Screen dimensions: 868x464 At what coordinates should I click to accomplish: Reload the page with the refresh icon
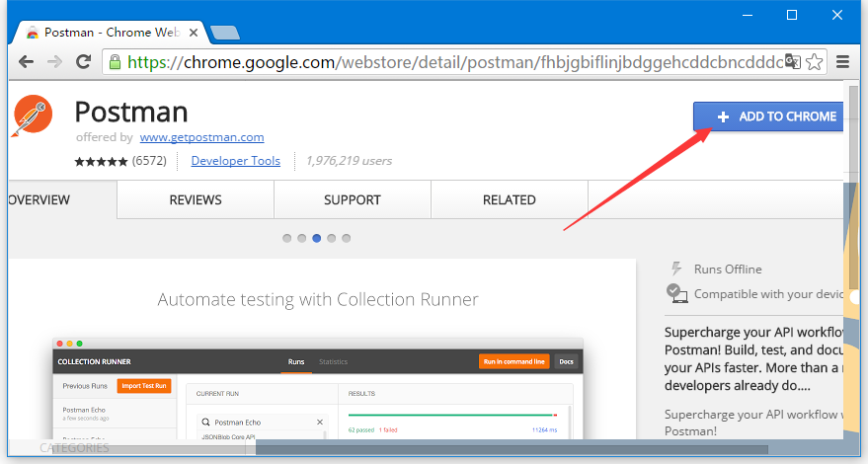[x=84, y=61]
